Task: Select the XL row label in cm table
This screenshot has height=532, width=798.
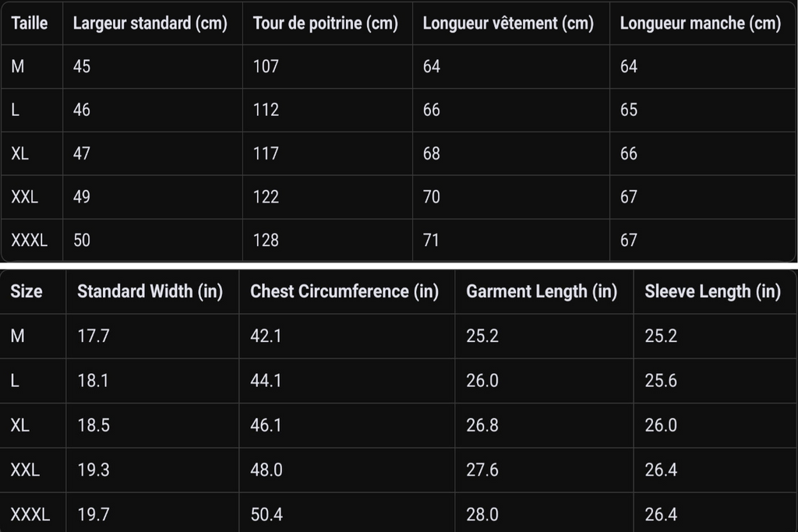Action: click(x=19, y=153)
